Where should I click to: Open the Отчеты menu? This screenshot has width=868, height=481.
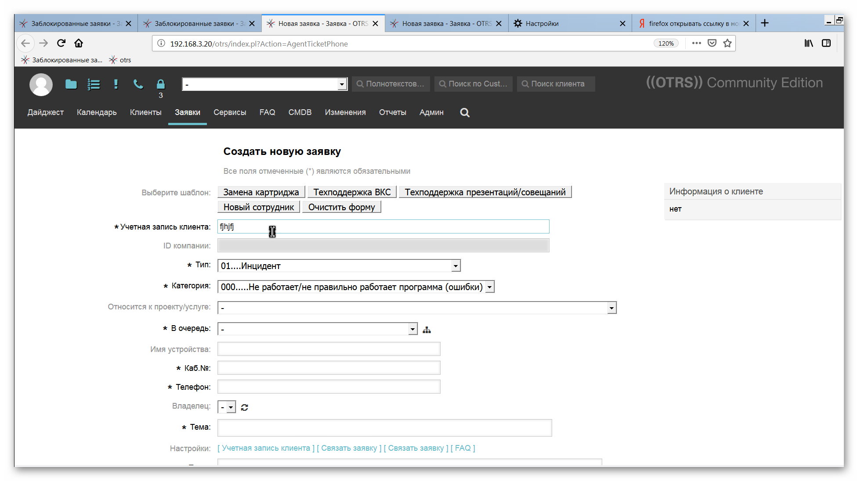[393, 112]
